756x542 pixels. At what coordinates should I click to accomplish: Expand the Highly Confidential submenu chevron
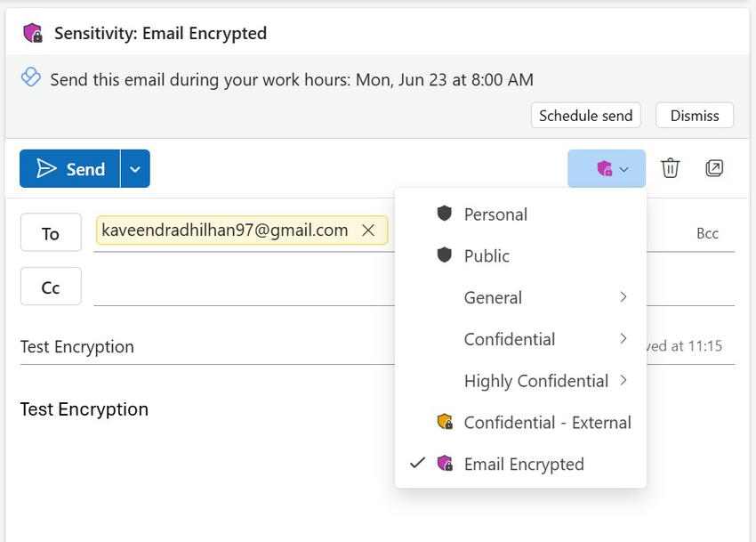tap(623, 380)
